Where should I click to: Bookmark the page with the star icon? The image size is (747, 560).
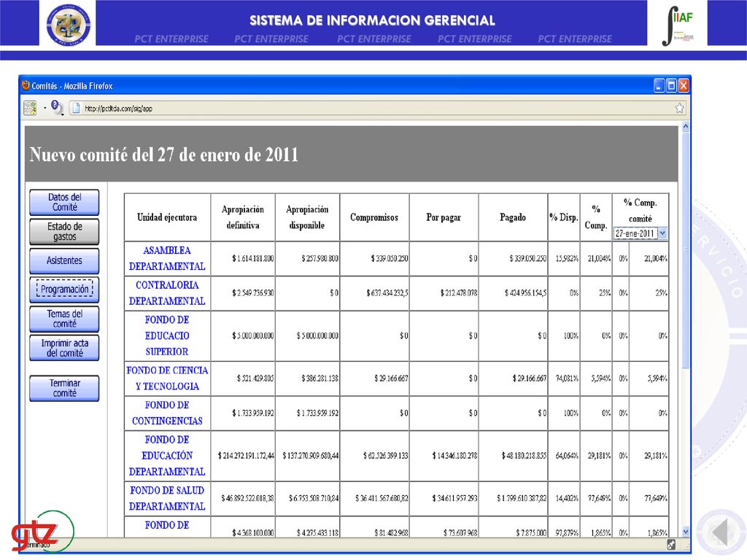[679, 108]
